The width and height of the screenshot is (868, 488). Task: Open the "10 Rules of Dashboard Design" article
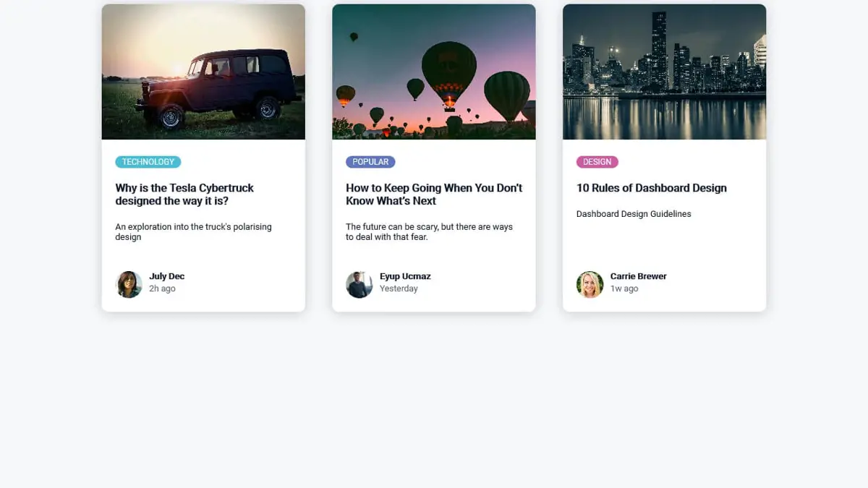(x=651, y=188)
